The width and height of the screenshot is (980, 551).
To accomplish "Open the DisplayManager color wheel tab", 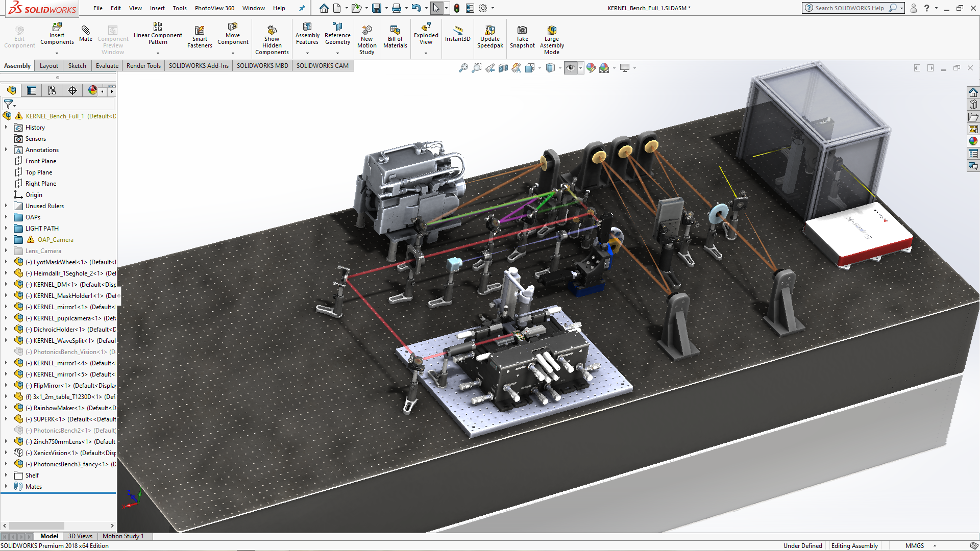I will pos(92,90).
